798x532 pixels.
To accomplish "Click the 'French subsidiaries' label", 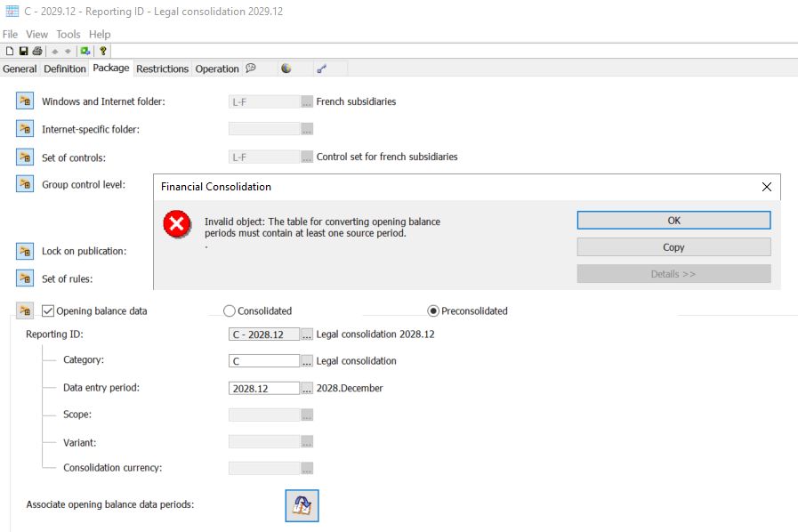I will tap(356, 101).
